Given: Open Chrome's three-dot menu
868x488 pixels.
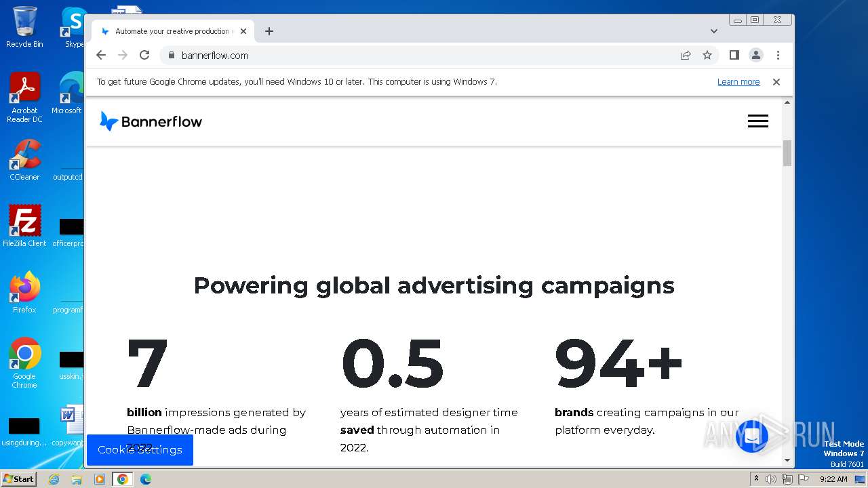Looking at the screenshot, I should point(778,56).
